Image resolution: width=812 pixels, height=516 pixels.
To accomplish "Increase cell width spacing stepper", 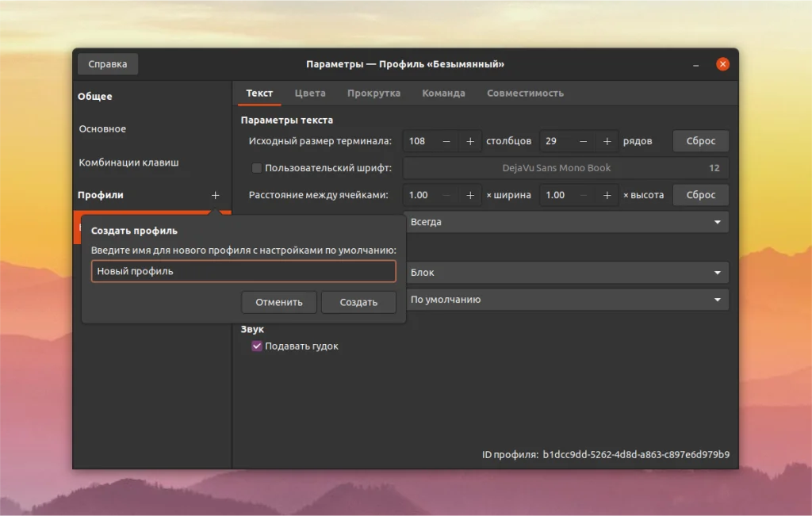I will coord(469,194).
